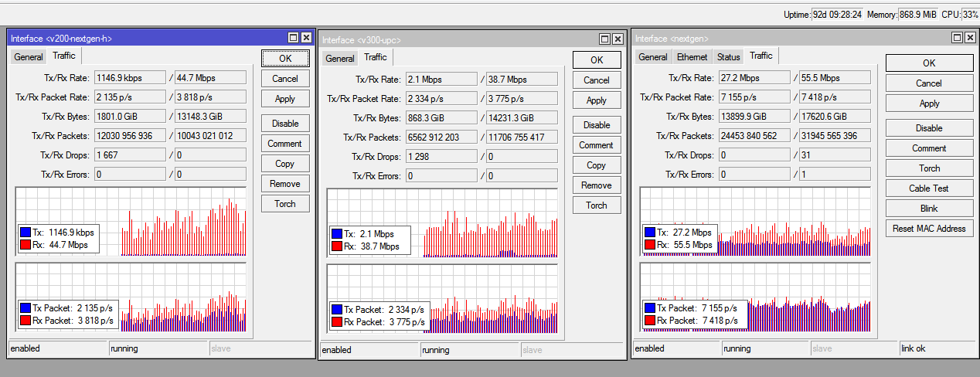The width and height of the screenshot is (980, 377).
Task: Click 'running' status in v300-upc window
Action: point(469,350)
